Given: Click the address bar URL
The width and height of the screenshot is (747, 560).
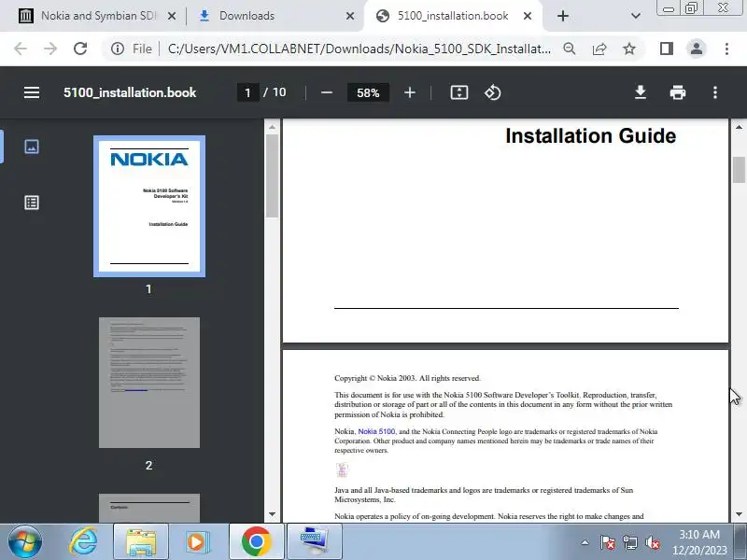Looking at the screenshot, I should (x=359, y=49).
